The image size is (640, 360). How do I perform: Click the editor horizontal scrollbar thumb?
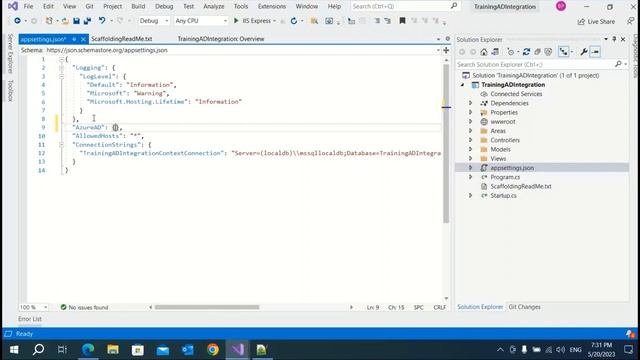click(x=207, y=307)
